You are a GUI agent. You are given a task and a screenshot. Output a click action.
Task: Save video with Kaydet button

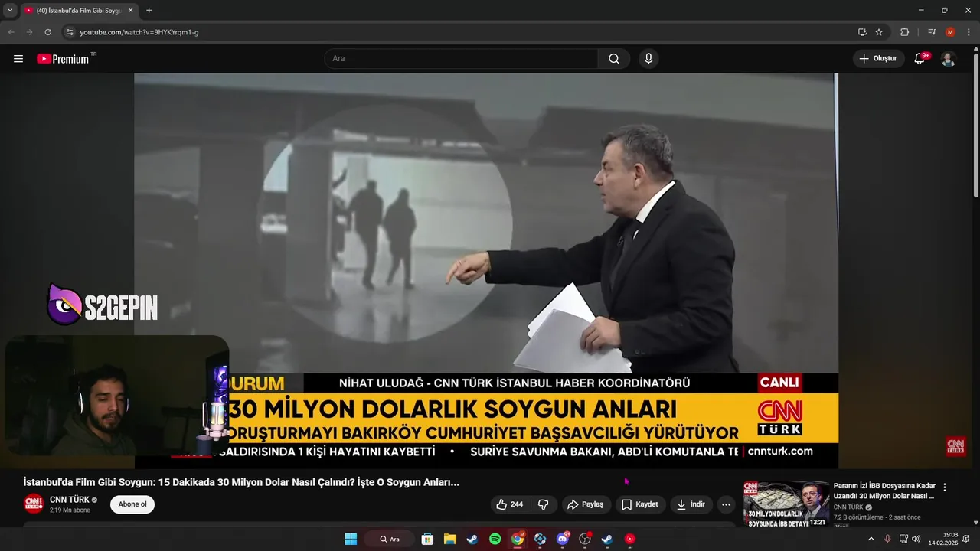click(x=640, y=504)
